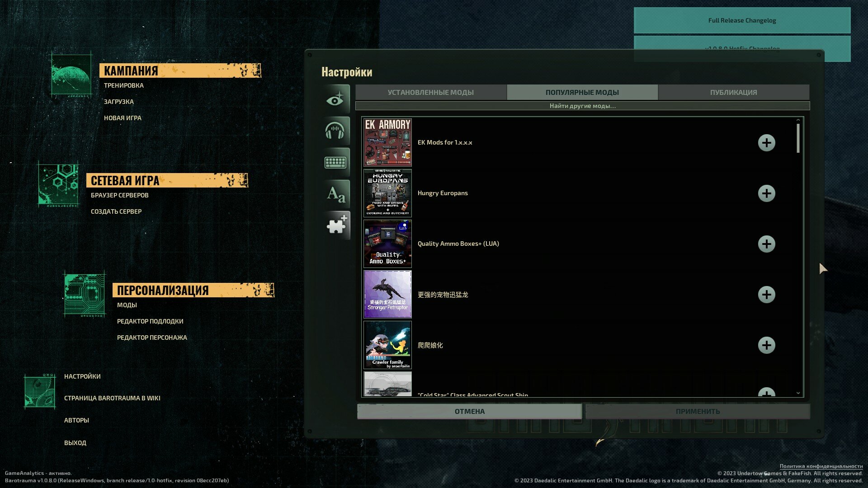
Task: Switch to УСТАНОВЛЕННЫЕ МОДЫ tab
Action: (431, 92)
